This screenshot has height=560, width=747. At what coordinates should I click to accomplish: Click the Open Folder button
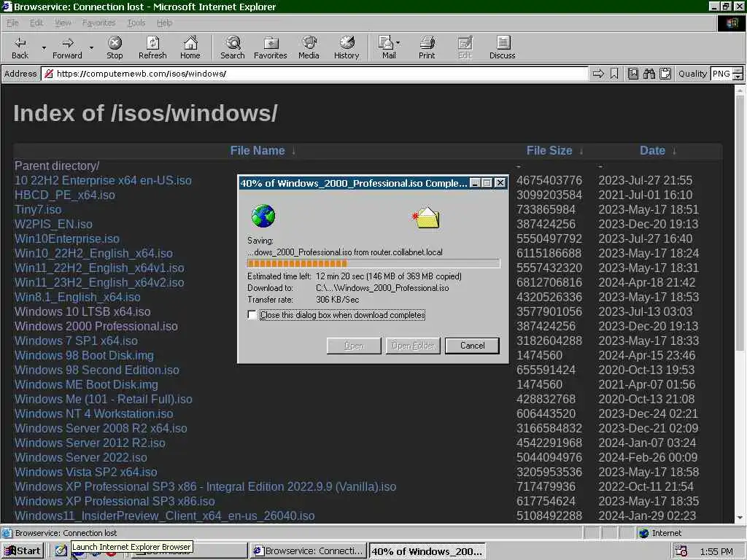point(413,346)
